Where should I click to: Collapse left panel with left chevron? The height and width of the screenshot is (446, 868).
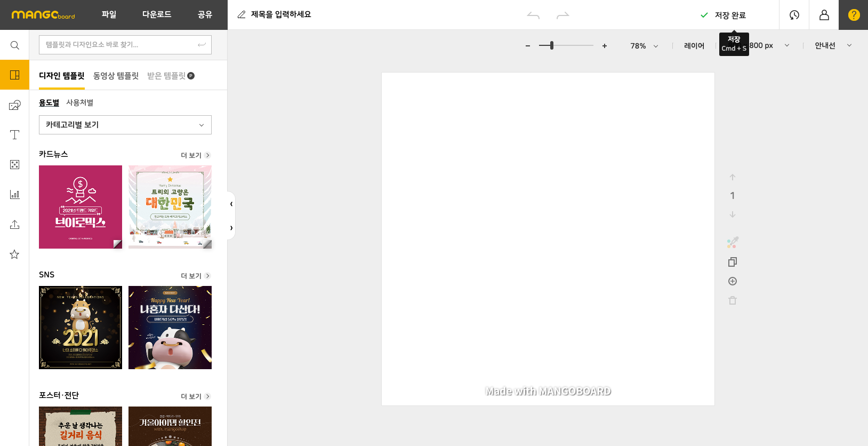tap(231, 204)
